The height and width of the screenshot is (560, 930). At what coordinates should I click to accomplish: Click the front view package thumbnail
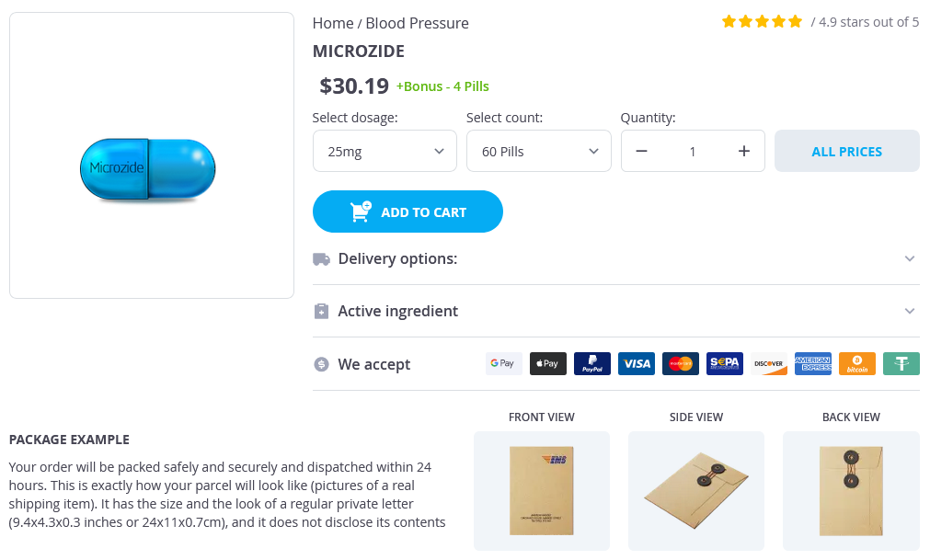click(541, 490)
